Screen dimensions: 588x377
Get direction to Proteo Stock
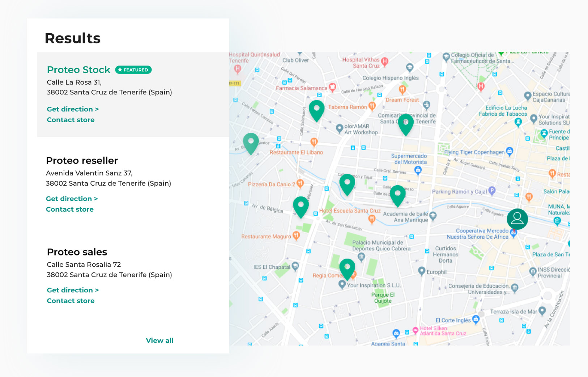pos(73,109)
